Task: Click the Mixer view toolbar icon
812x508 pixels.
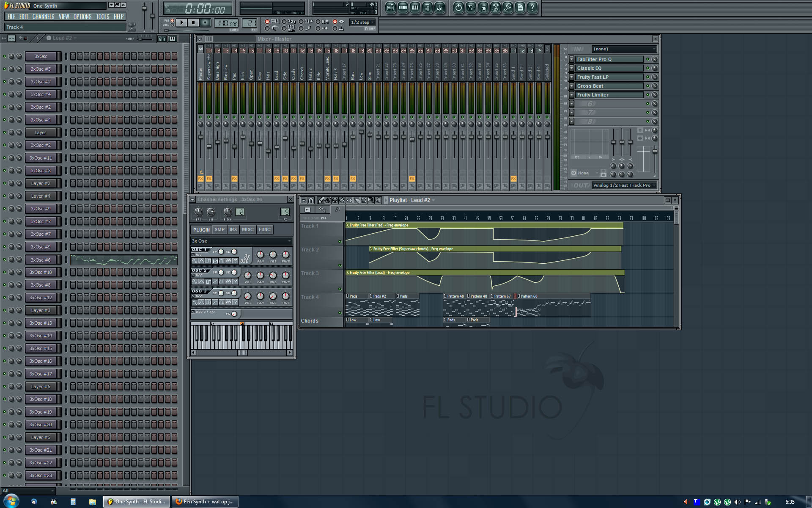Action: (439, 8)
